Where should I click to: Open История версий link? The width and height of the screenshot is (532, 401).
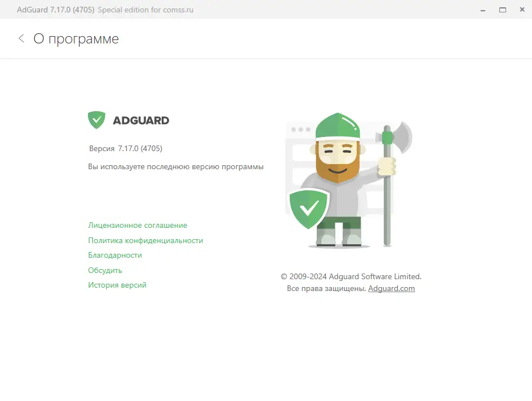tap(117, 285)
